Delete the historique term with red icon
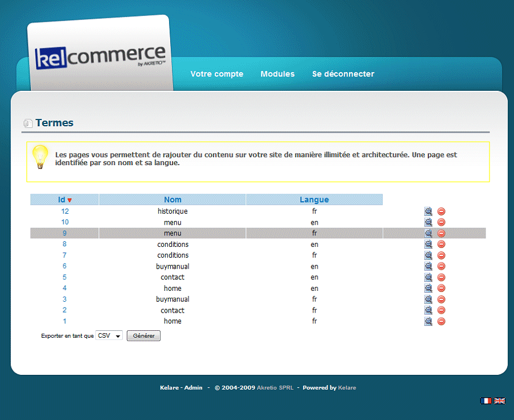 441,211
